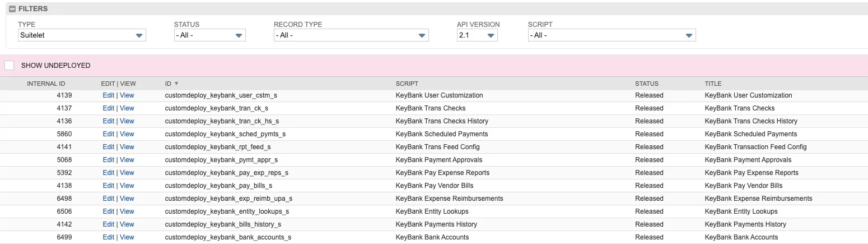Click title KeyBank Payment Approvals
Viewport: 868px width, 244px height.
(748, 160)
